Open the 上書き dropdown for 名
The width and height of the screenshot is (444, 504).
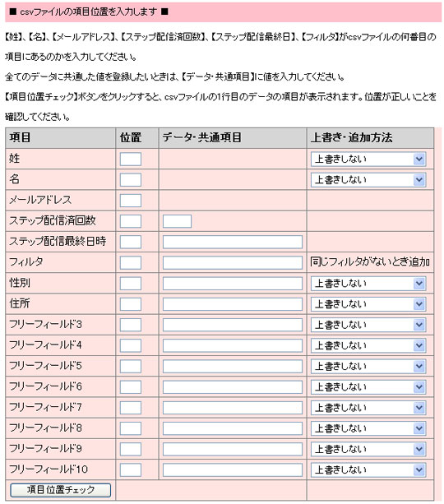(x=368, y=180)
